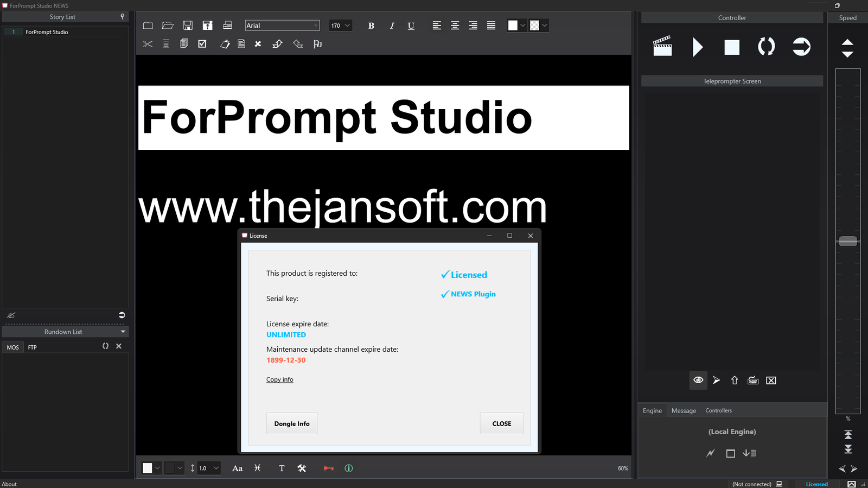This screenshot has height=488, width=868.
Task: Click the circular arrow icon in the Controller
Action: point(801,47)
